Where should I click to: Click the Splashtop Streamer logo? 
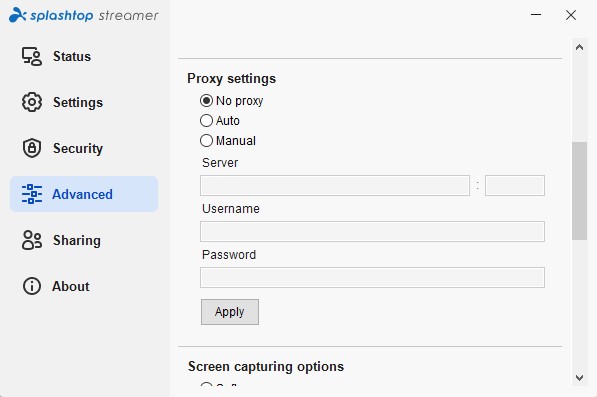coord(83,15)
